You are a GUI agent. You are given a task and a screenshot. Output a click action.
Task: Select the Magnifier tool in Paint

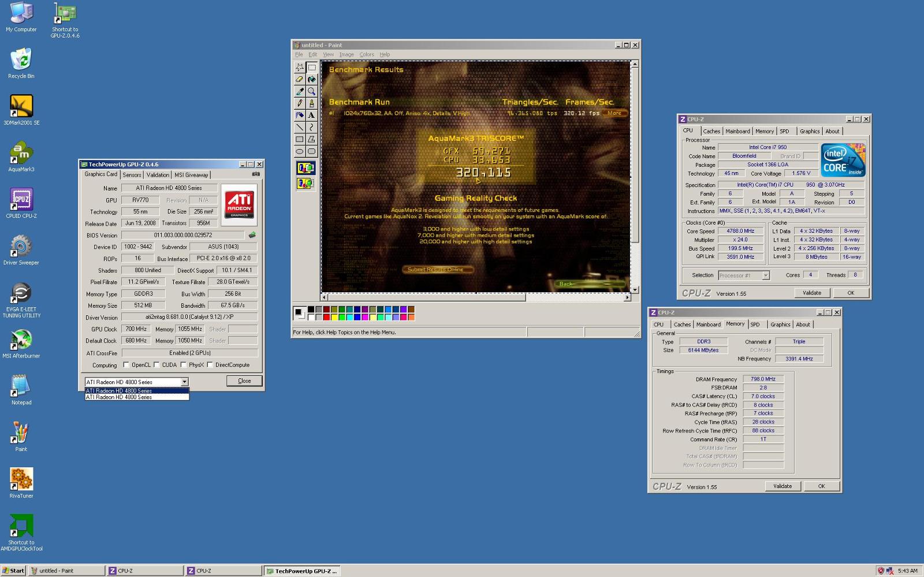(x=311, y=91)
